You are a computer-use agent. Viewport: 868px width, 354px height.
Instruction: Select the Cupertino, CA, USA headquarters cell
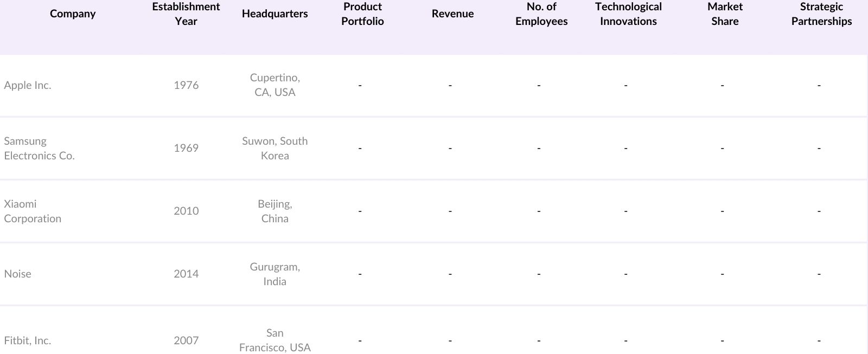tap(275, 85)
